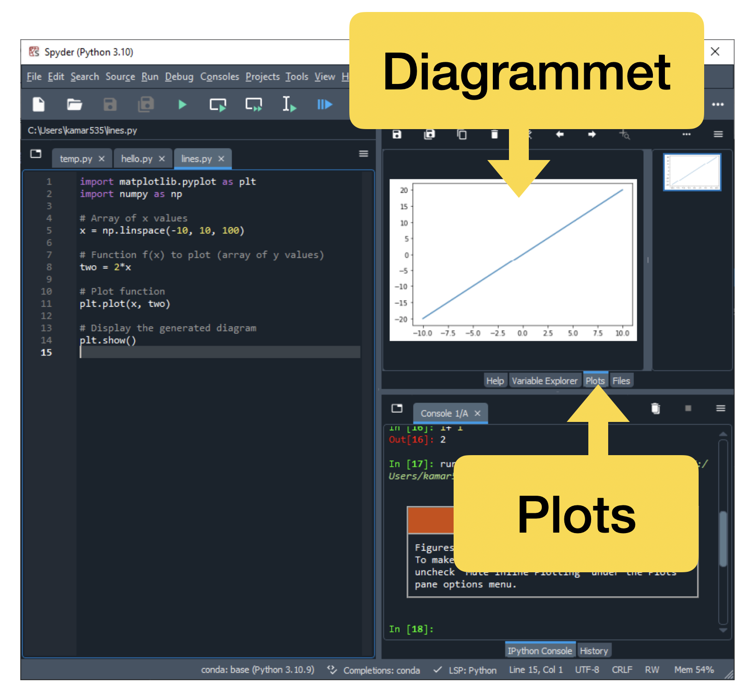Switch to the hello.py editor tab

click(x=137, y=159)
